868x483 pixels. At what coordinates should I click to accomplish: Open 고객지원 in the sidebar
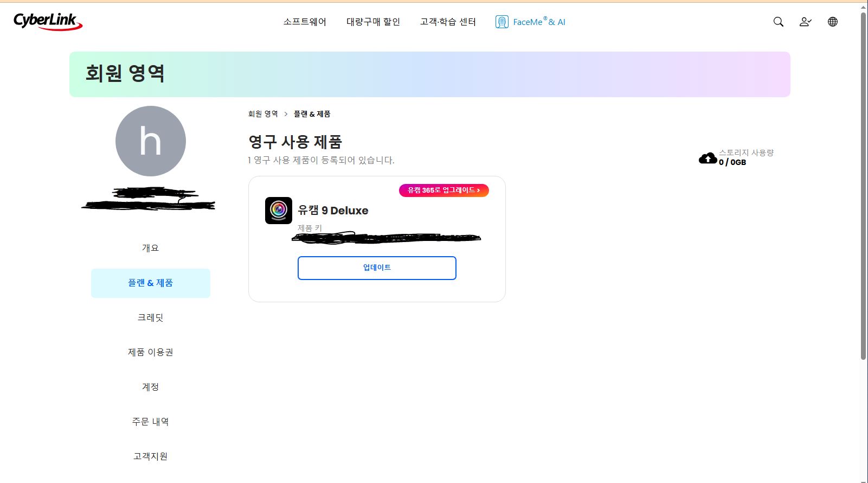(x=151, y=456)
